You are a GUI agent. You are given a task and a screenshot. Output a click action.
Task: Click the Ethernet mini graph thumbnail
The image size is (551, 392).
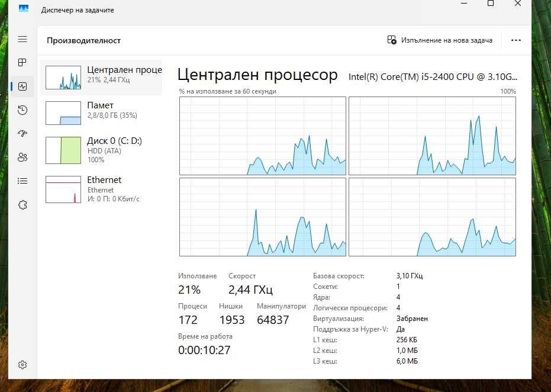pos(63,189)
